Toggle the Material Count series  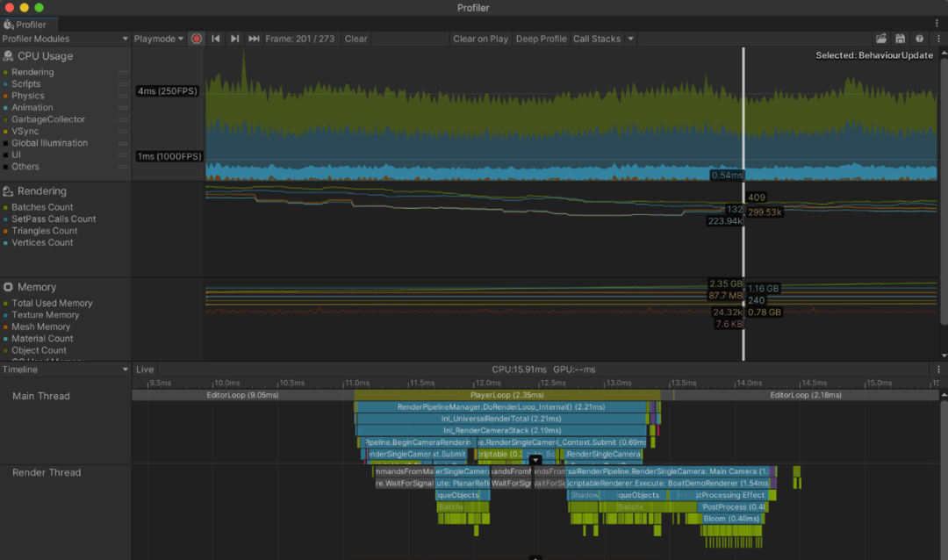(5, 339)
